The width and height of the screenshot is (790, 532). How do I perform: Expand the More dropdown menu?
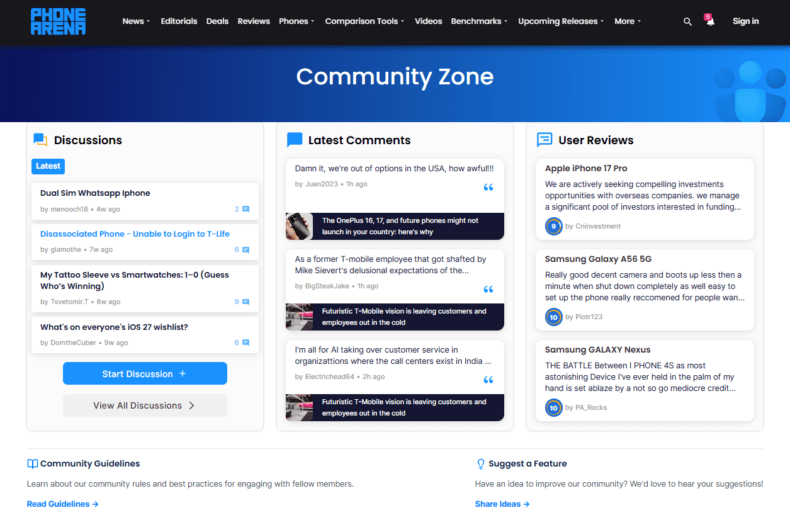628,21
